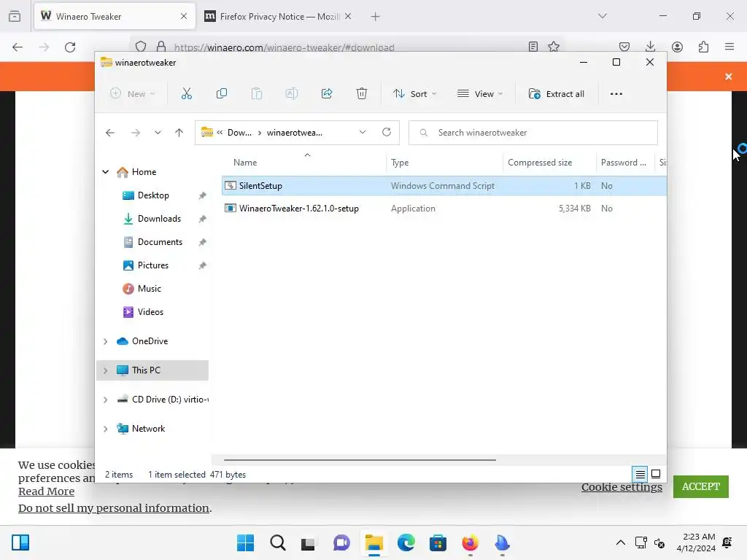The height and width of the screenshot is (560, 747).
Task: Click the Cut scissors icon in Explorer toolbar
Action: (186, 94)
